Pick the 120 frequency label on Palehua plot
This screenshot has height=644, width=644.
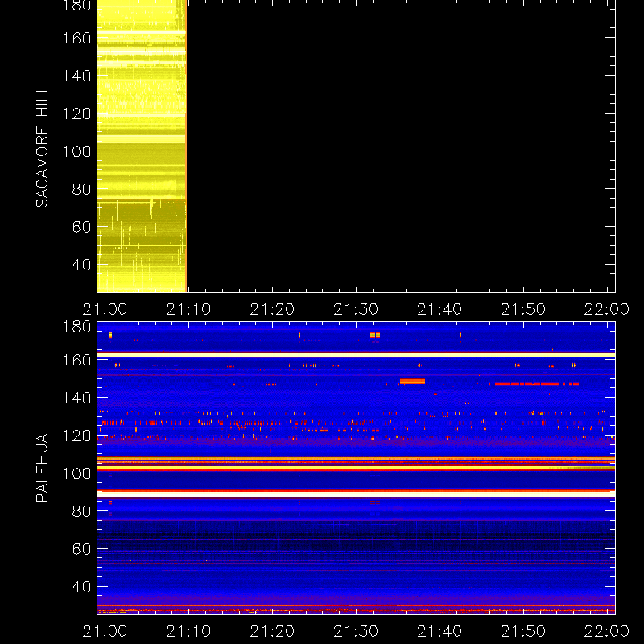click(76, 436)
